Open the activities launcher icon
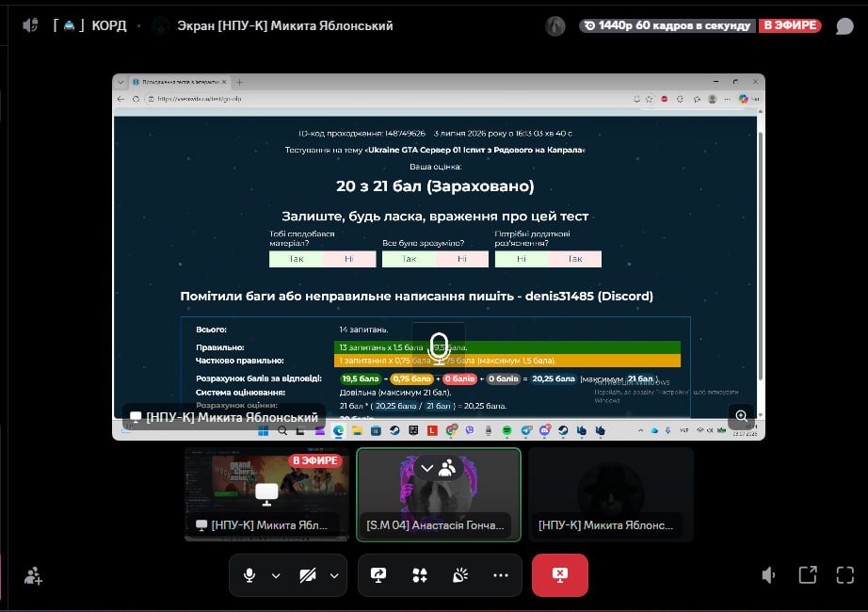Image resolution: width=868 pixels, height=612 pixels. [x=420, y=575]
